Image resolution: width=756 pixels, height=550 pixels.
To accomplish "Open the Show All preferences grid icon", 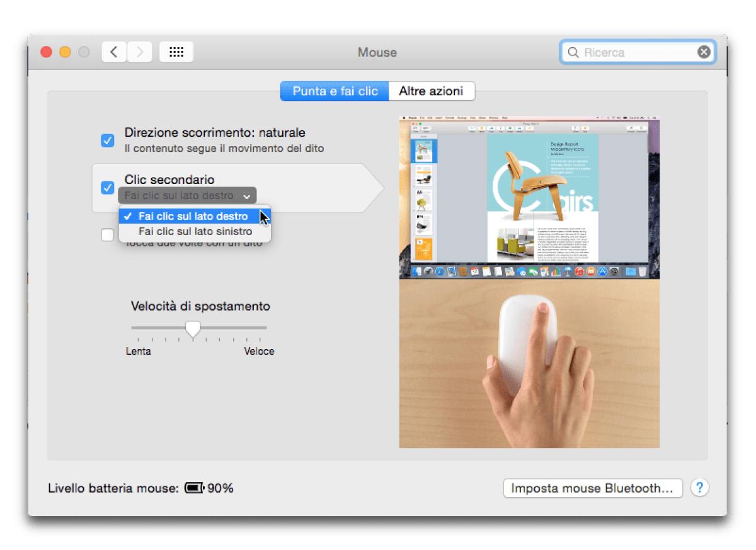I will 176,52.
